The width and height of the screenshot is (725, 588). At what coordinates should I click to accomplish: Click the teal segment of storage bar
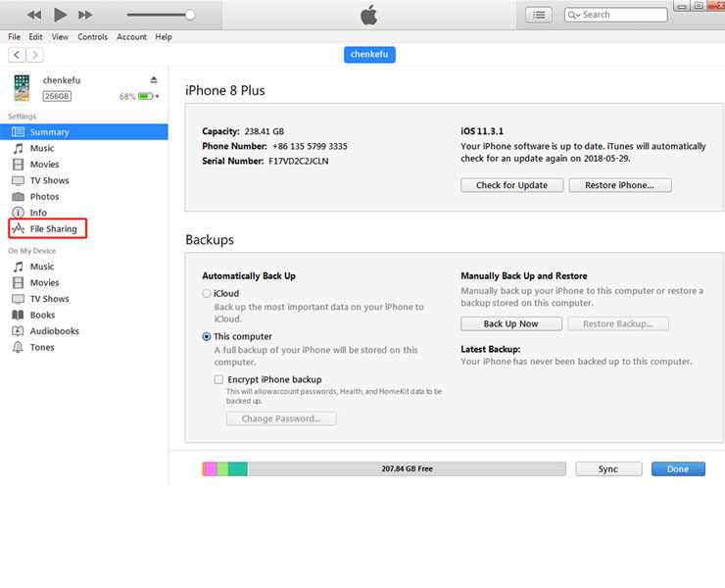238,468
